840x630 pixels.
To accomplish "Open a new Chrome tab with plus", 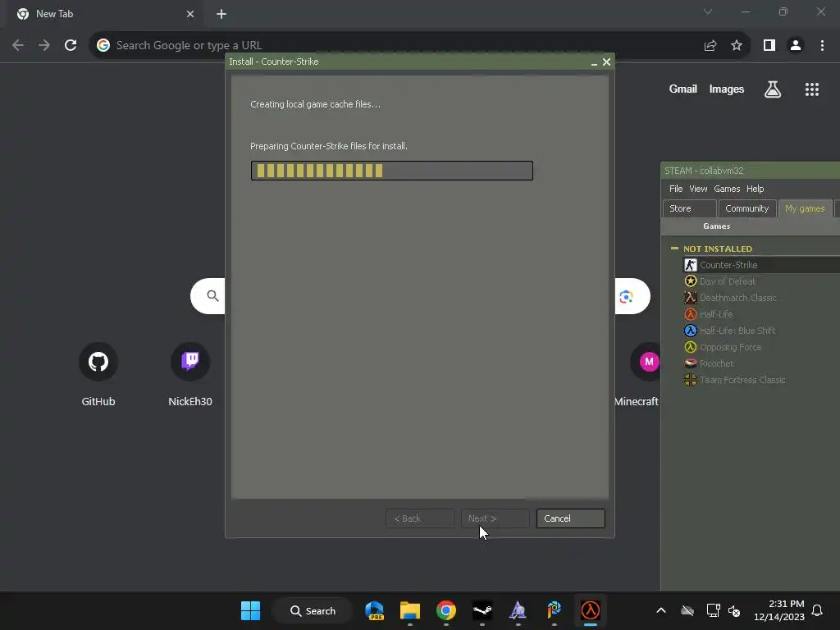I will pos(221,14).
